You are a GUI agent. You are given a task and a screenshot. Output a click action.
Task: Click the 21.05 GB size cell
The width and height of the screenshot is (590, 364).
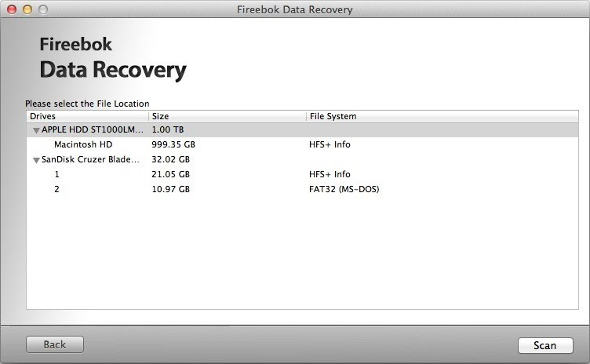click(x=170, y=174)
